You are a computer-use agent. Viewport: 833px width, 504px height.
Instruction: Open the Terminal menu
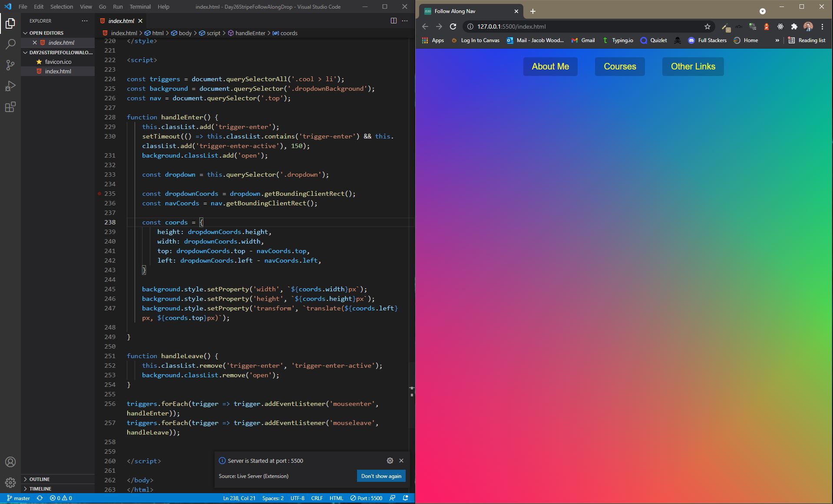coord(140,7)
